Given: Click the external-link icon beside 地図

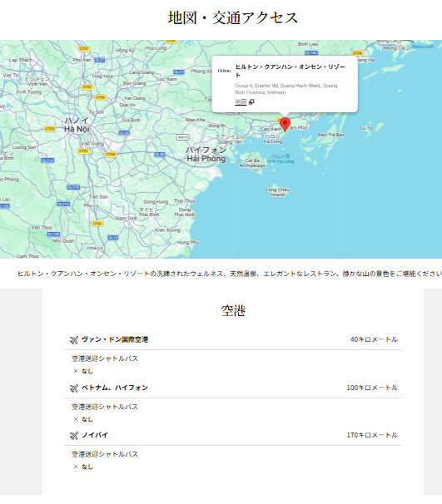Looking at the screenshot, I should tap(251, 102).
